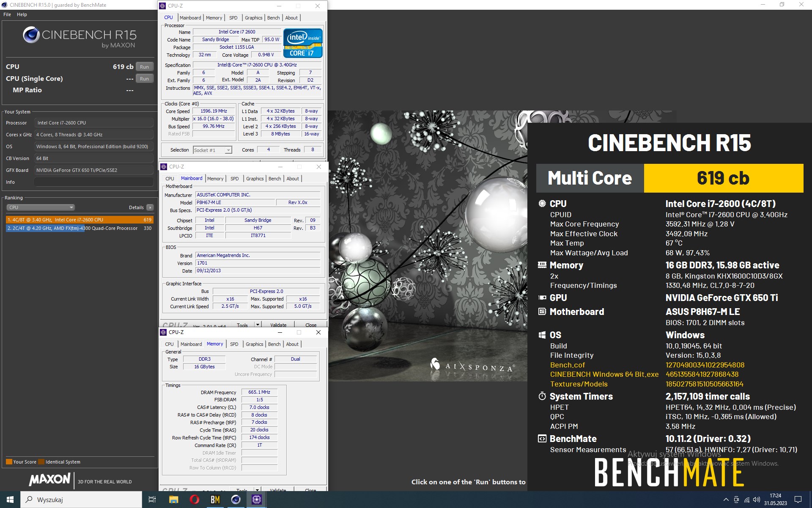This screenshot has width=812, height=508.
Task: Click the 619 cb Multi Core score banner
Action: click(x=723, y=178)
